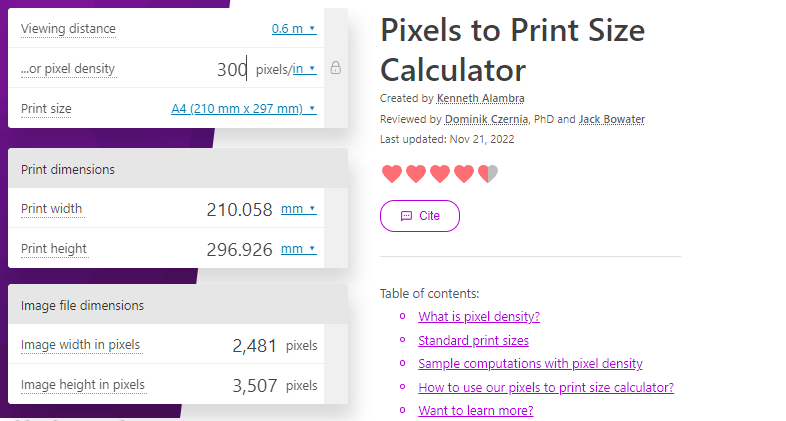Open the Kenneth Alambra author link

(480, 98)
